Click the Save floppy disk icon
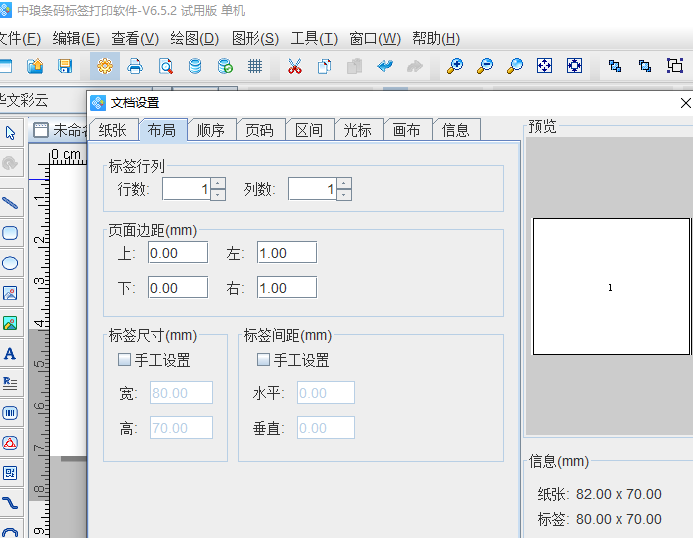The width and height of the screenshot is (693, 538). pos(65,66)
